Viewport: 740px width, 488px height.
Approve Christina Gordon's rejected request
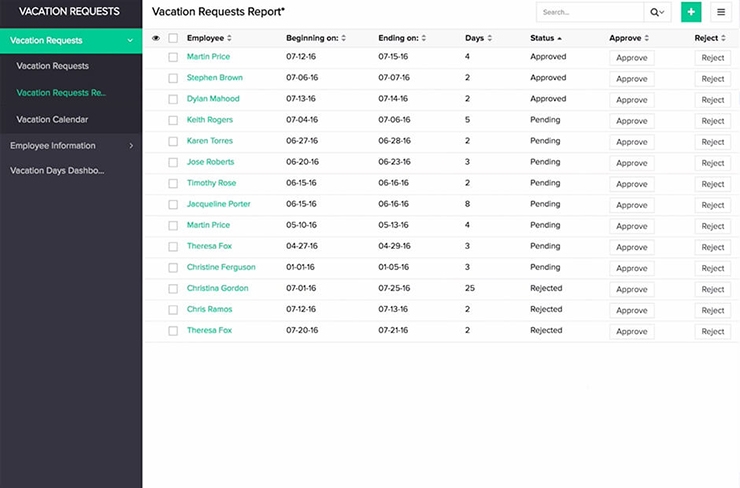pyautogui.click(x=631, y=289)
